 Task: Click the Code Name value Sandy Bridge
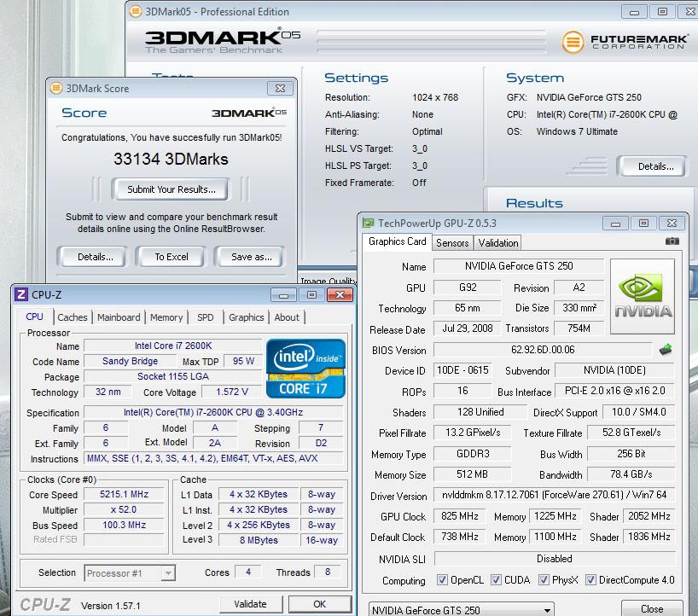(130, 361)
